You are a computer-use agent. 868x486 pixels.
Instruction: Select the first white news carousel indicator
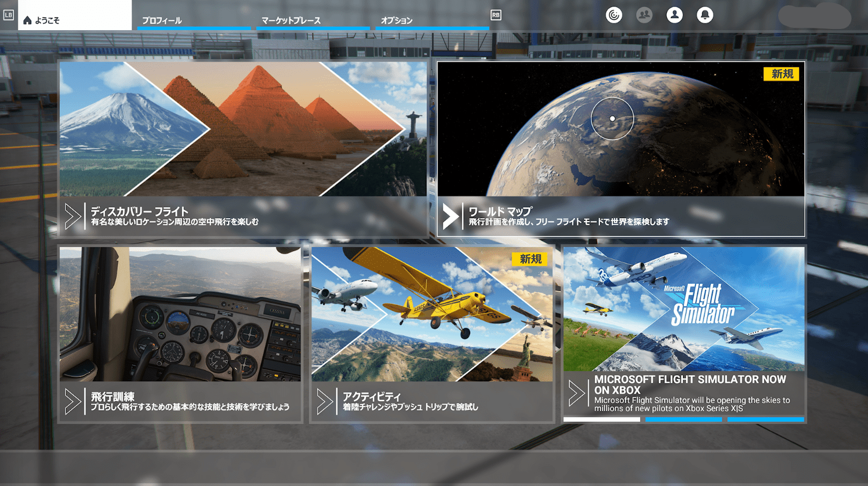[601, 419]
